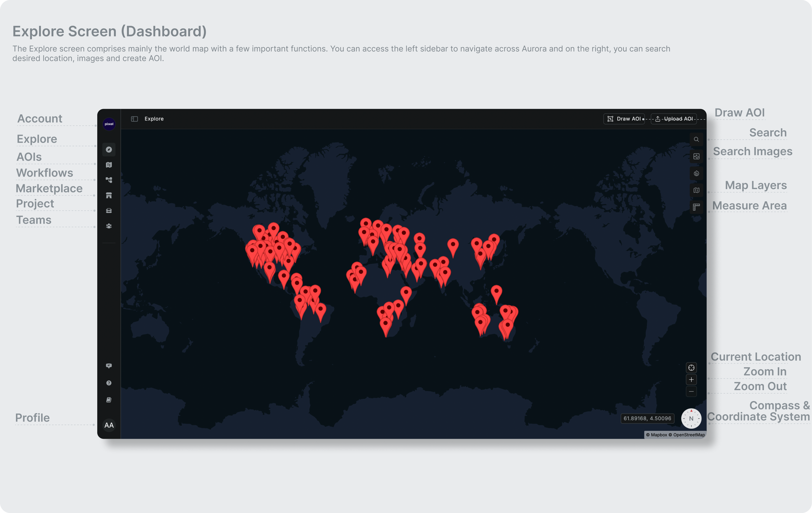Open Workflows icon in left sidebar

[109, 180]
